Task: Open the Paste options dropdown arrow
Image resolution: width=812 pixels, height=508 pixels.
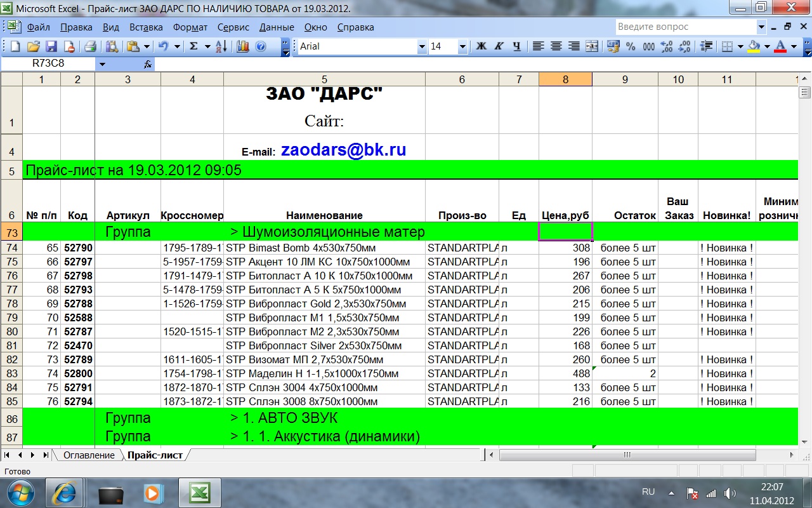Action: point(147,46)
